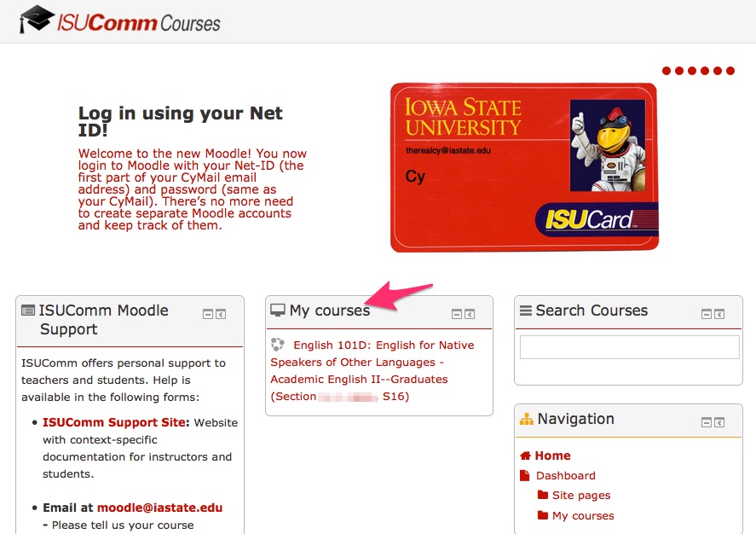Open the English 101D course link
Image resolution: width=756 pixels, height=534 pixels.
[x=372, y=370]
